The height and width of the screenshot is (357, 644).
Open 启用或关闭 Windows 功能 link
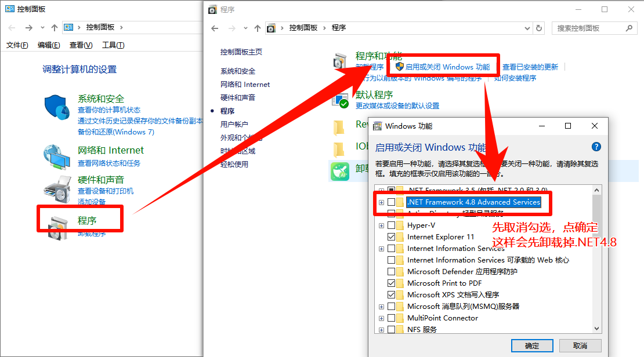(448, 67)
